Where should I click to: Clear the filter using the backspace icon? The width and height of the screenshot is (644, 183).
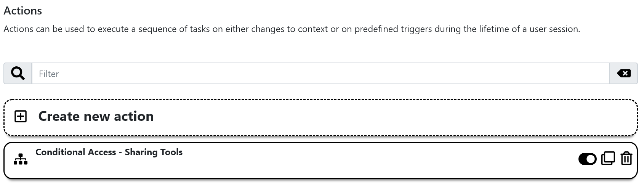coord(623,73)
